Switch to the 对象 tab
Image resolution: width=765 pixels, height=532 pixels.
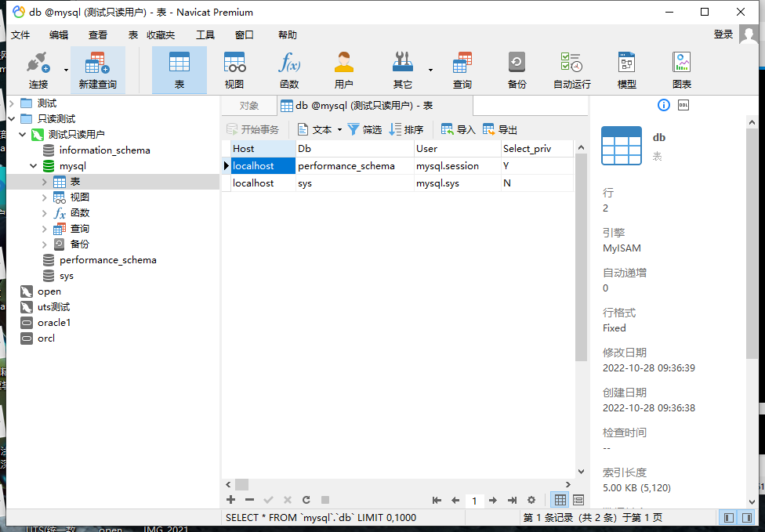[x=248, y=106]
